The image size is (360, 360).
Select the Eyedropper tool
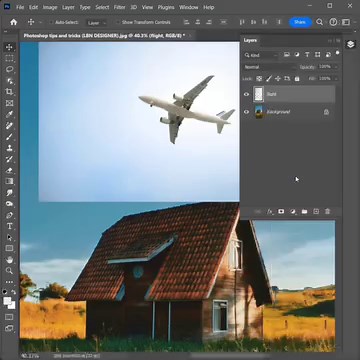(x=9, y=114)
